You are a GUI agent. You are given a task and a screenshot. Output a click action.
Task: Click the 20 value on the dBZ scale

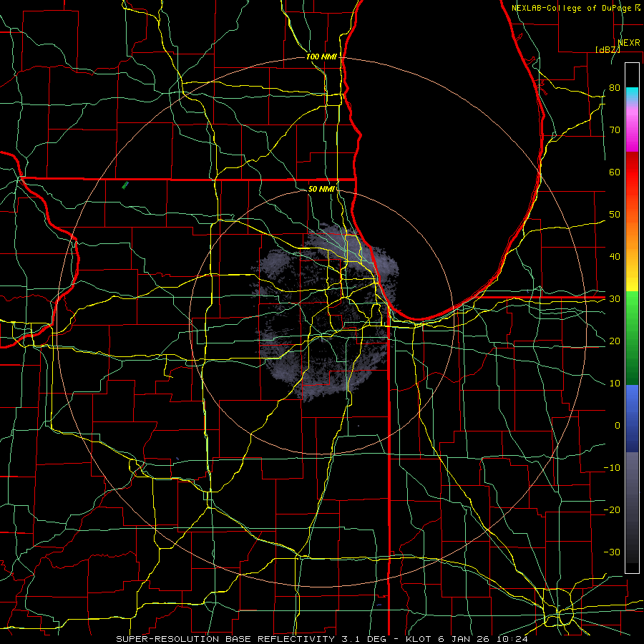pos(615,341)
